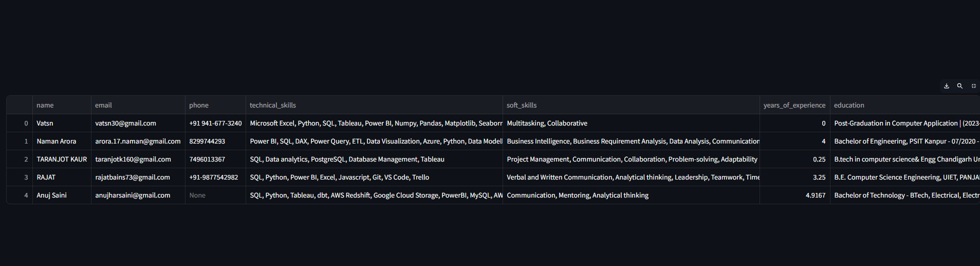Select SQL, Data analytics, PostgreSQL cell
Viewport: 980px width, 266px height.
point(374,159)
